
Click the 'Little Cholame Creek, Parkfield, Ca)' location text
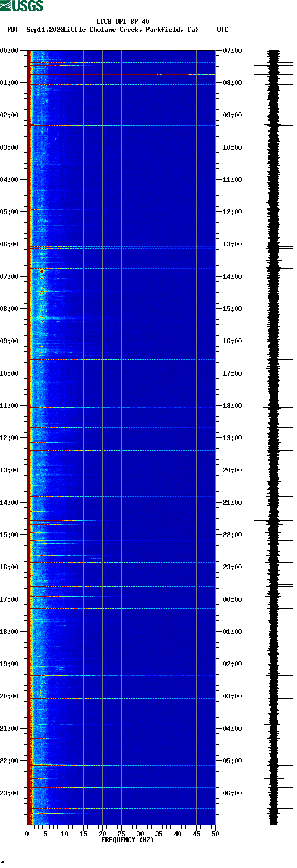(130, 30)
